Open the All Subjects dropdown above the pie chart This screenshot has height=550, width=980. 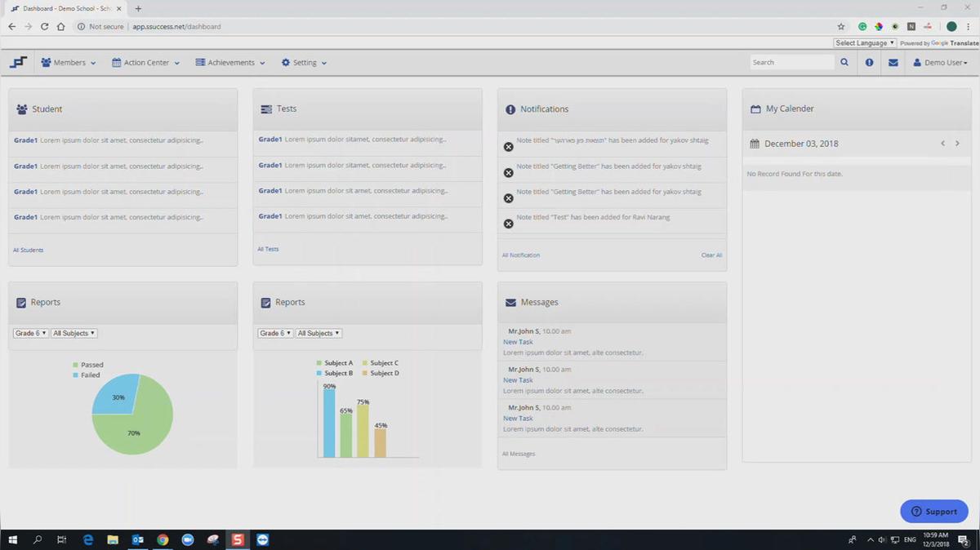pyautogui.click(x=74, y=333)
